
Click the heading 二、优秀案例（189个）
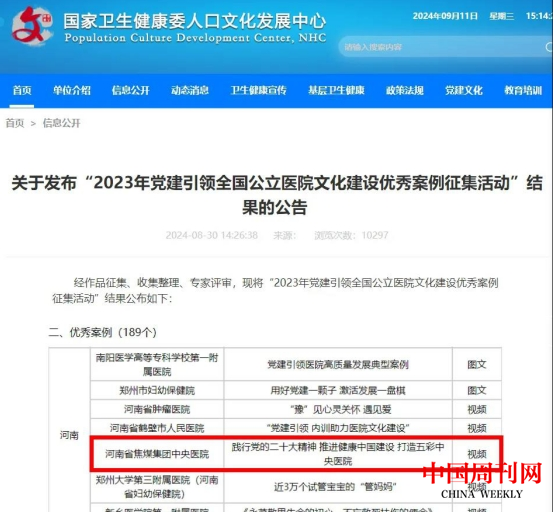pos(103,332)
